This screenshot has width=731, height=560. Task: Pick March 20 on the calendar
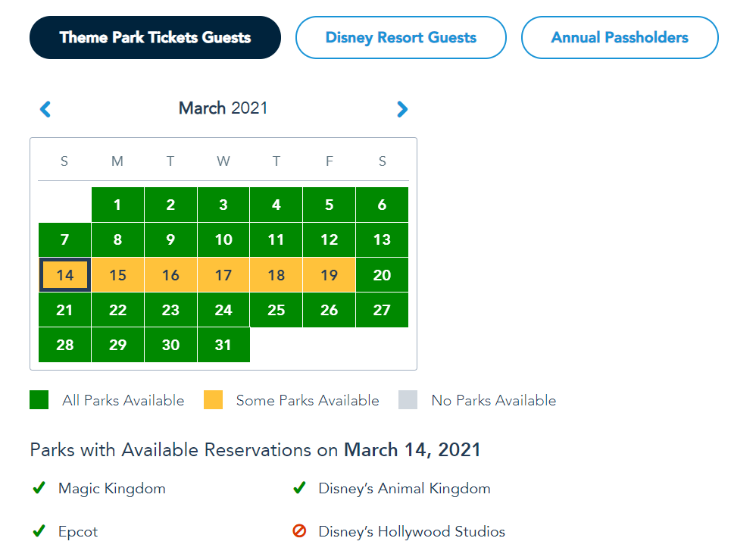[382, 275]
